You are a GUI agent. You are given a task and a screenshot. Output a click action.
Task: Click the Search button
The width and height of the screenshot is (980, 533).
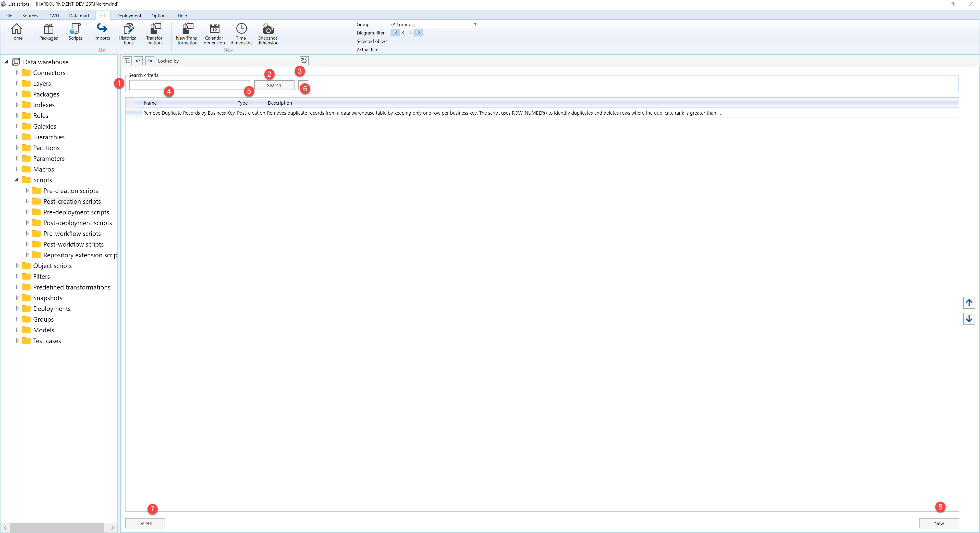[274, 85]
